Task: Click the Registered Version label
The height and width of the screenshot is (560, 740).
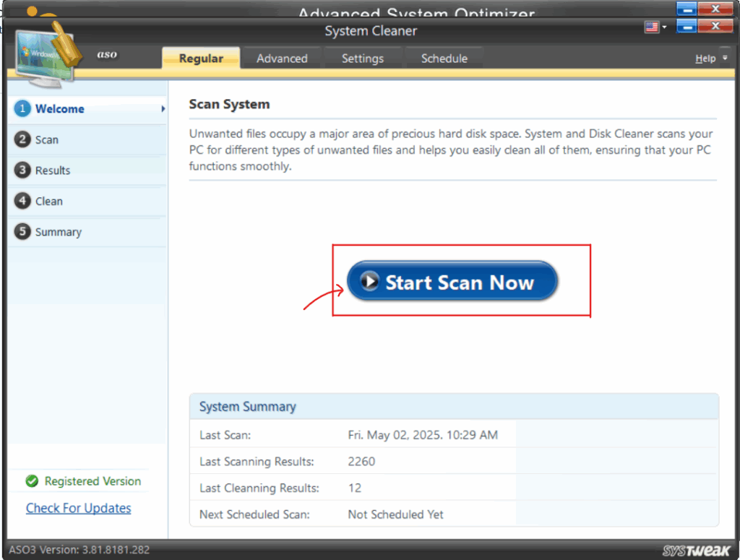Action: 93,481
